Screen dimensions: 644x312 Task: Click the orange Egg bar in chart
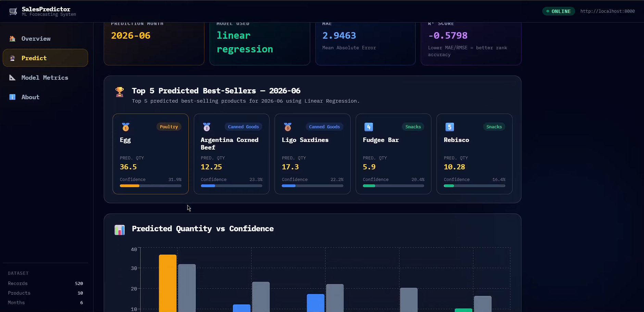[x=168, y=283]
